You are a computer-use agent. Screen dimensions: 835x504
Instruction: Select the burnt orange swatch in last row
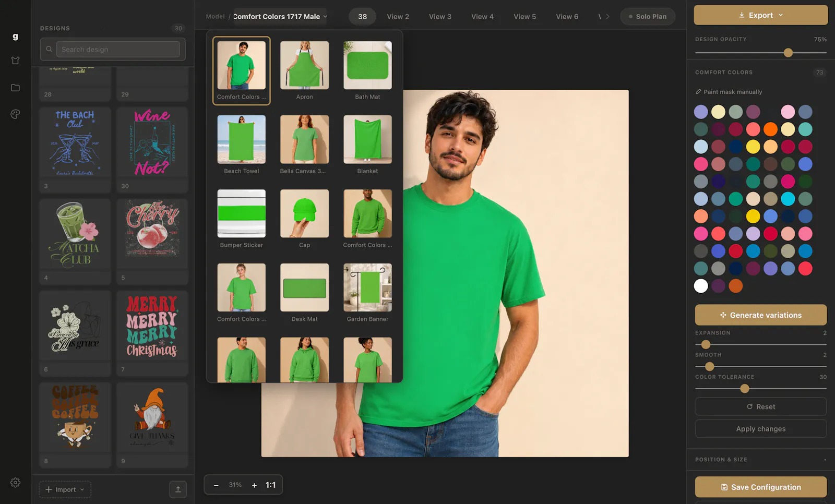click(x=735, y=286)
